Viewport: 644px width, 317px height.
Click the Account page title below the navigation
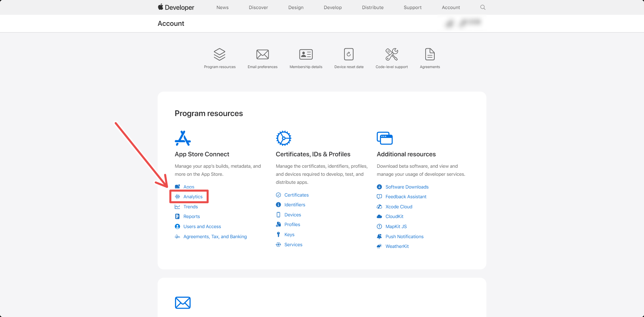(171, 23)
